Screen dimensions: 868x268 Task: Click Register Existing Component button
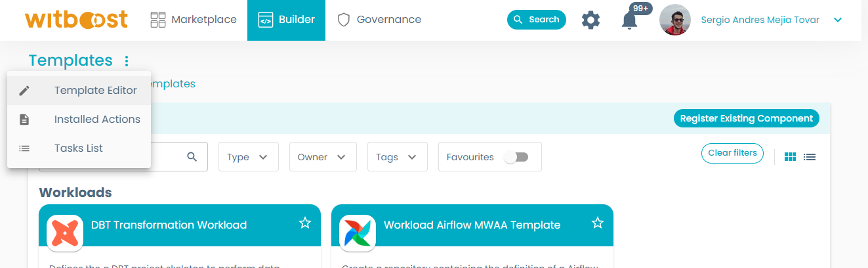(746, 119)
